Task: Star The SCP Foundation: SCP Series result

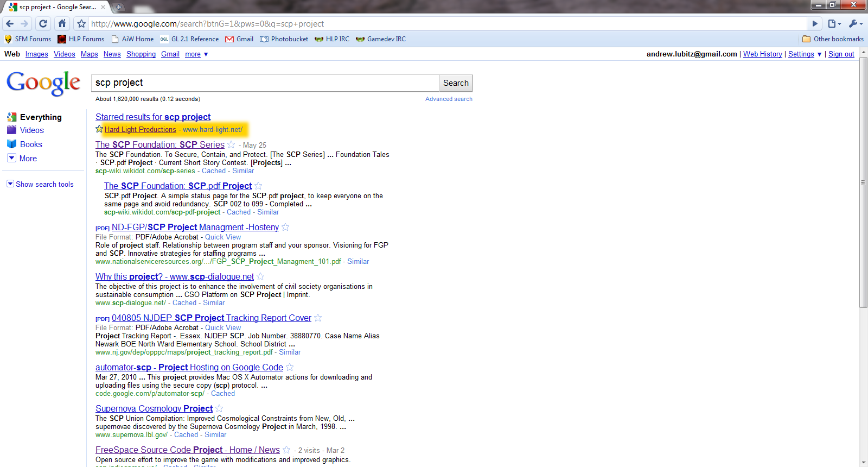Action: coord(231,144)
